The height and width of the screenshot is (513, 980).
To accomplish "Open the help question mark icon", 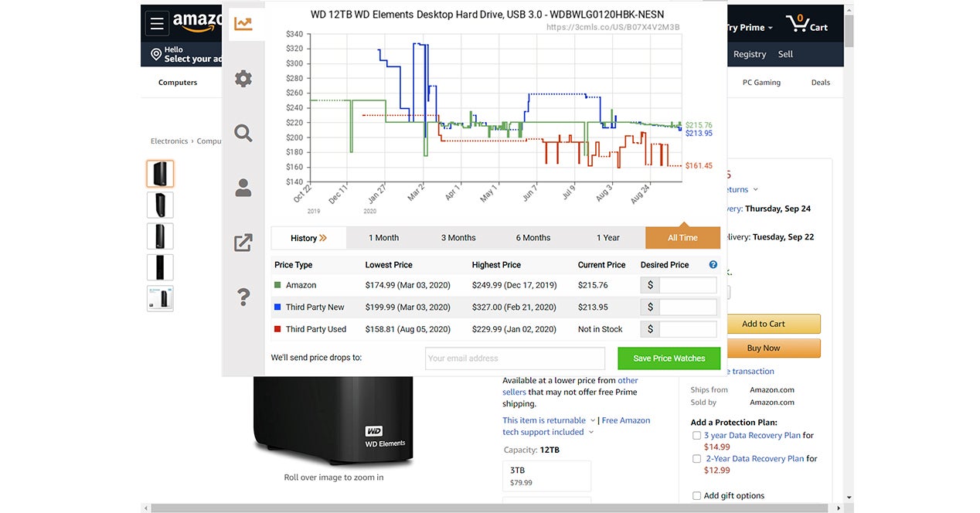I will pos(243,296).
